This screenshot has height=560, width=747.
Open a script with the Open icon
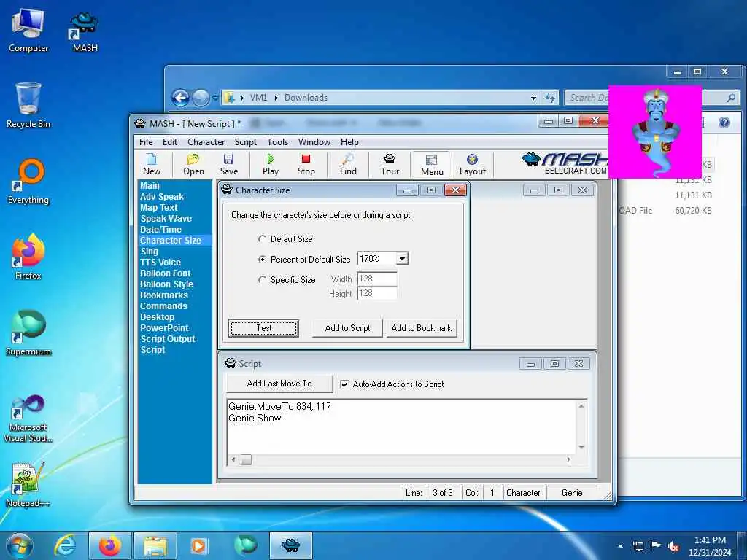[x=193, y=164]
